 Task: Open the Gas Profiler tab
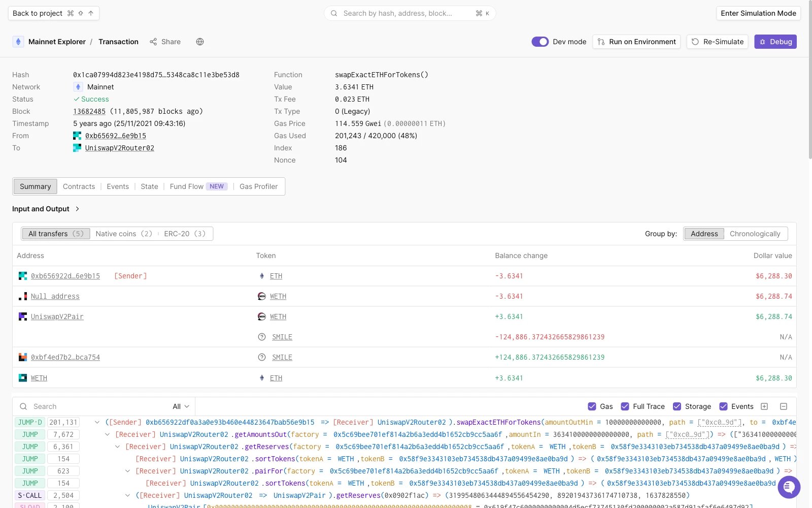258,186
